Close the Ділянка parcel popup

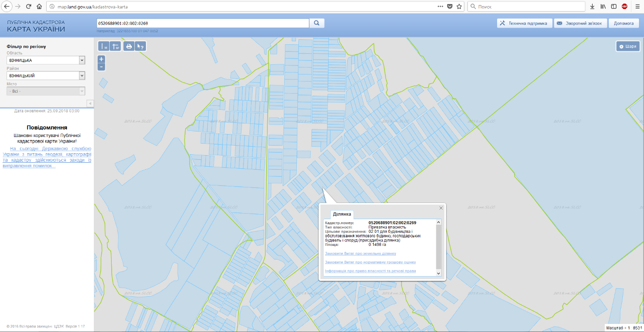pos(441,208)
